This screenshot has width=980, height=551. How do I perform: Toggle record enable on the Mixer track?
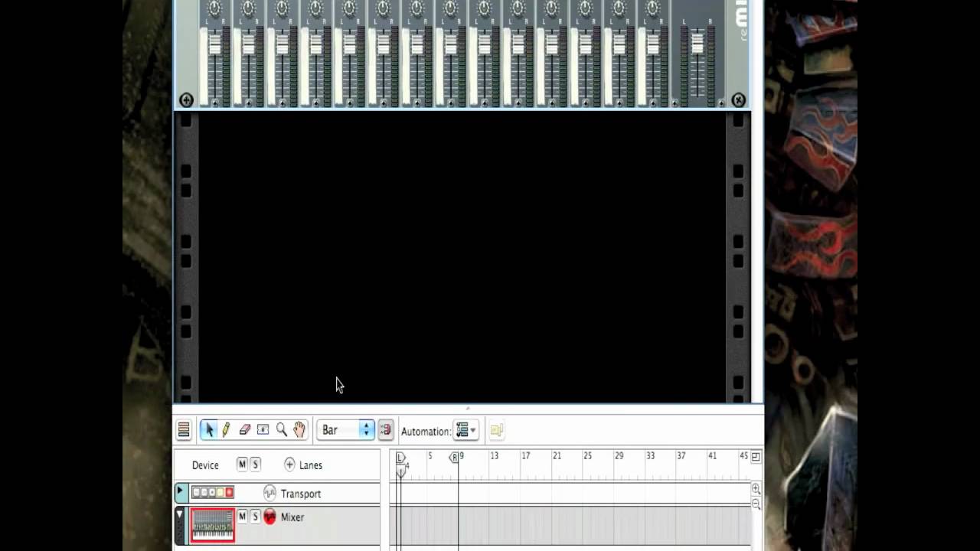pos(269,517)
